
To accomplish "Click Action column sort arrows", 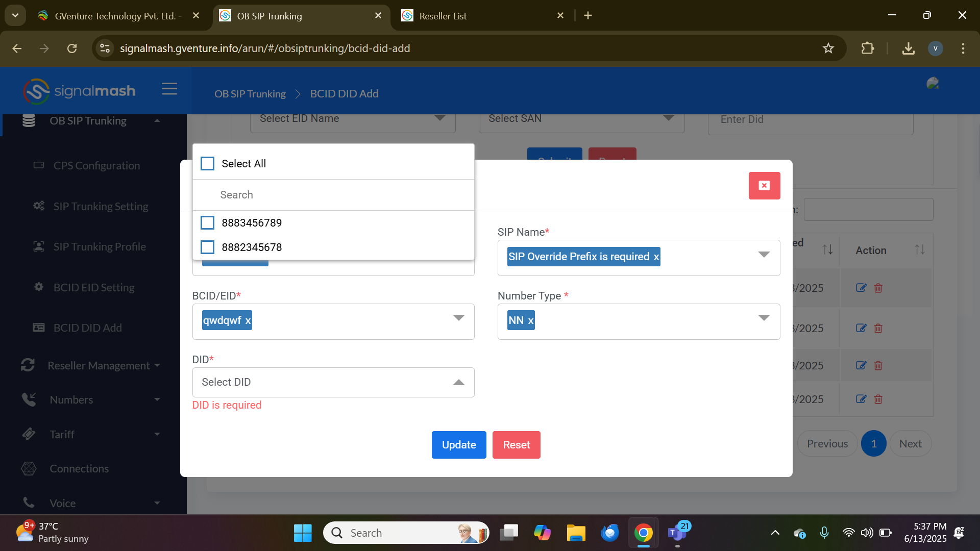I will click(x=919, y=250).
